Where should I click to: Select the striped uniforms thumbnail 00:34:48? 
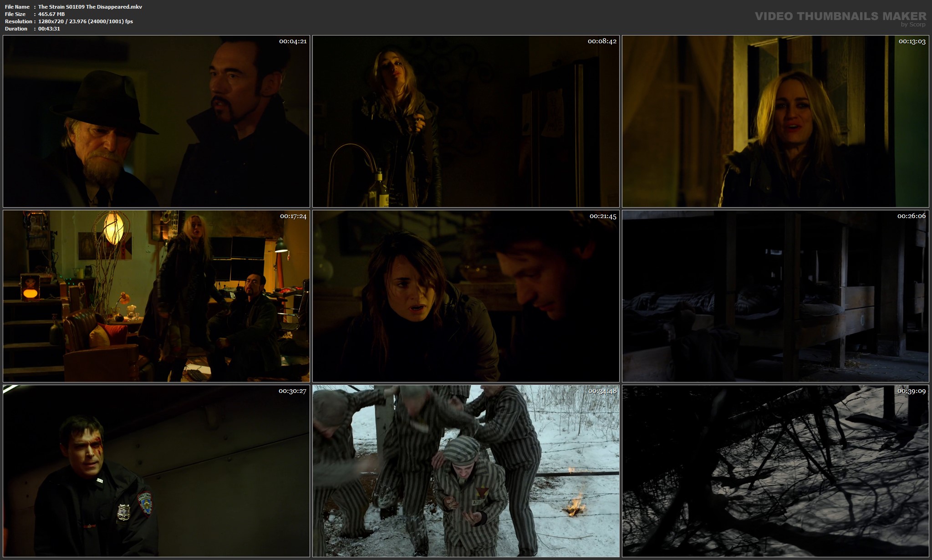(x=466, y=471)
